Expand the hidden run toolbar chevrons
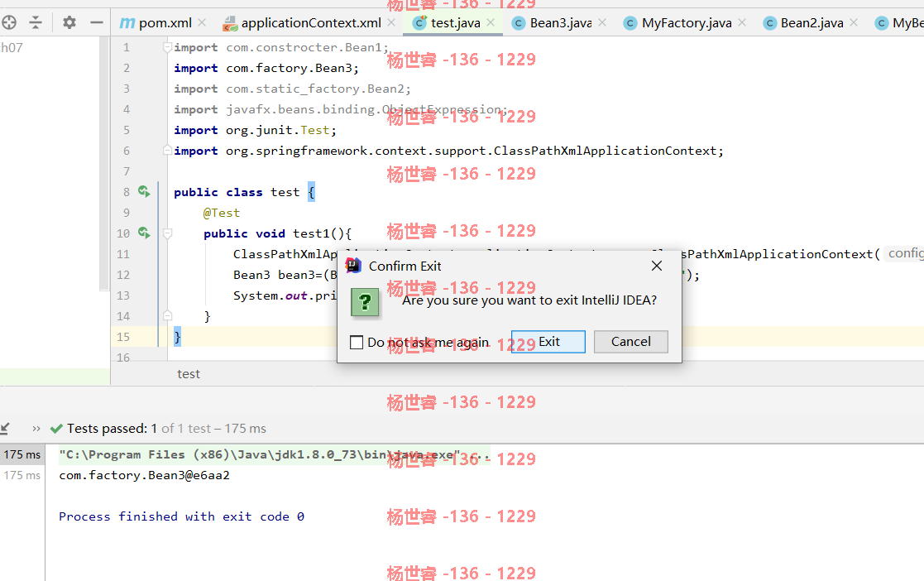The width and height of the screenshot is (924, 581). point(36,429)
